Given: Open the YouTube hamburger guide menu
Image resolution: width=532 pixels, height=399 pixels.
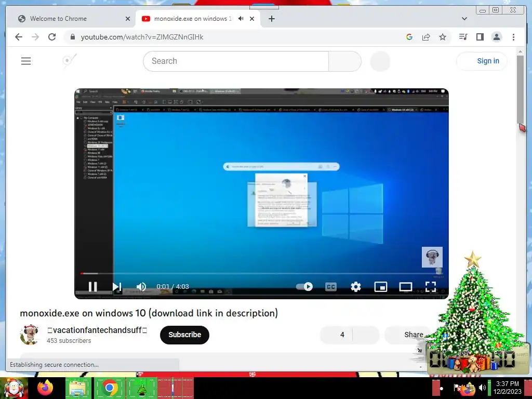Looking at the screenshot, I should 26,61.
